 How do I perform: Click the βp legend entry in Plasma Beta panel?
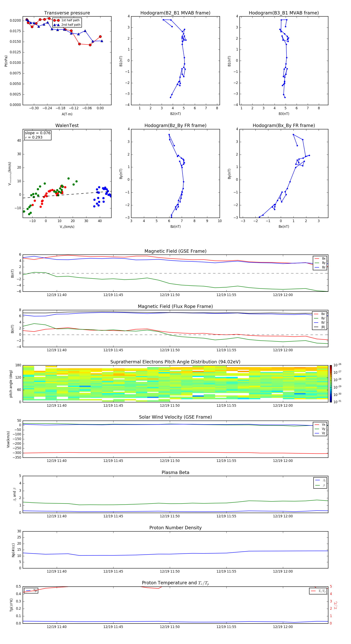(x=320, y=480)
